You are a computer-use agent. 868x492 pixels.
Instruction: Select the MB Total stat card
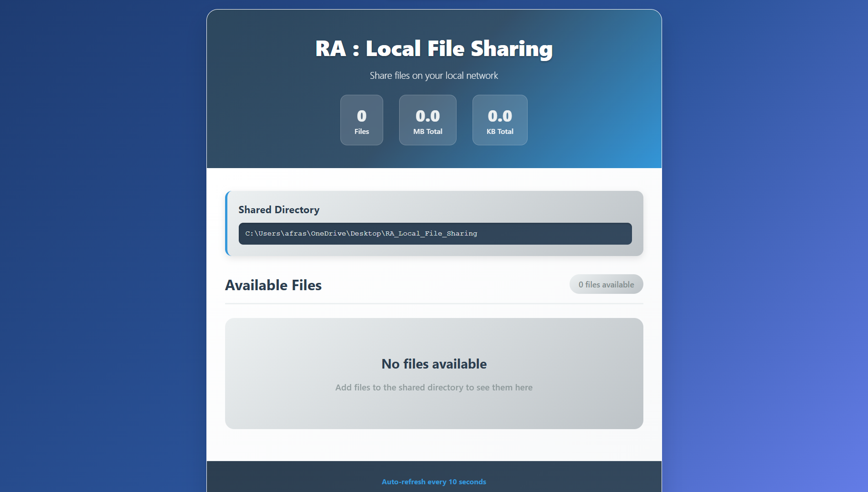(x=427, y=120)
